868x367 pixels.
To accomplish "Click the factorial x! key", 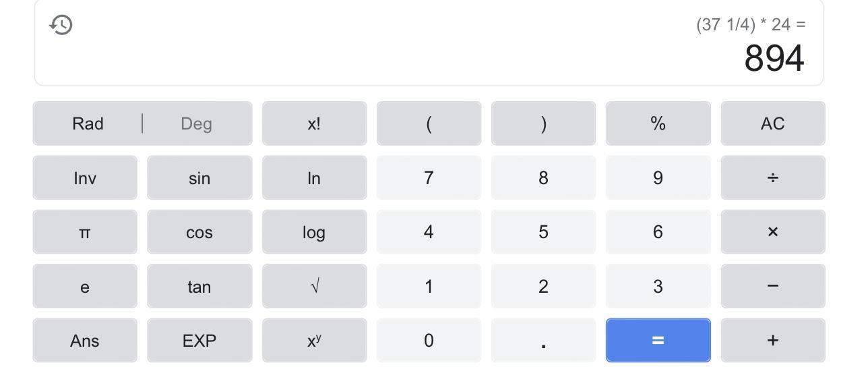I will (314, 123).
